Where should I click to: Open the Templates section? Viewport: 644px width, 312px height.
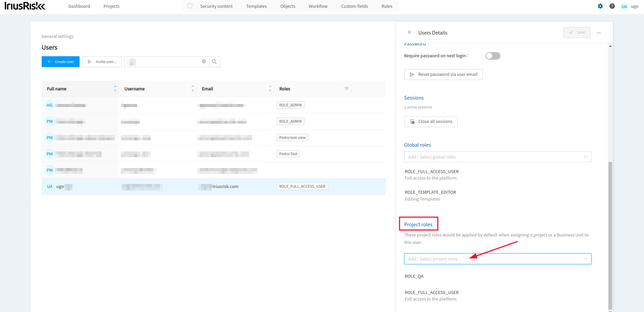(x=256, y=6)
